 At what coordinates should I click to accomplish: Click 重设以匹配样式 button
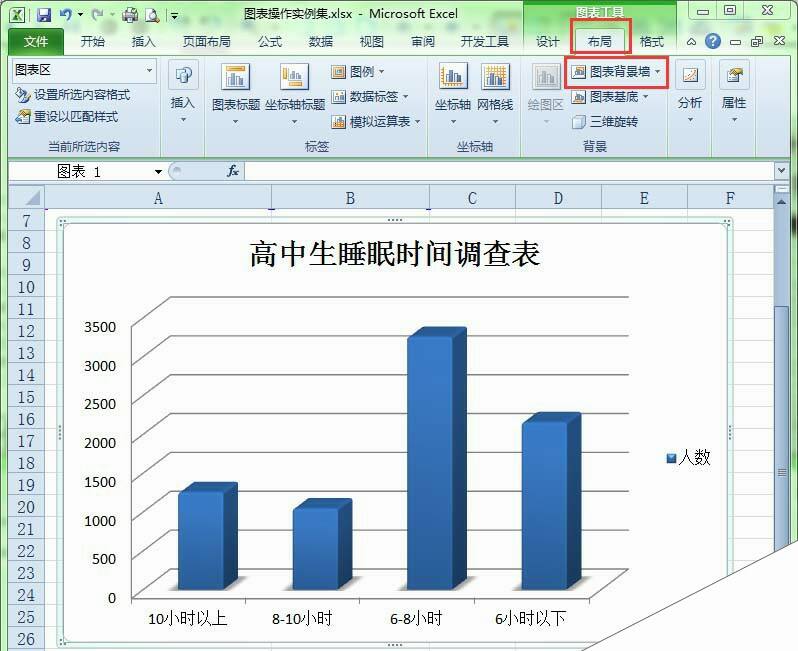click(x=67, y=117)
